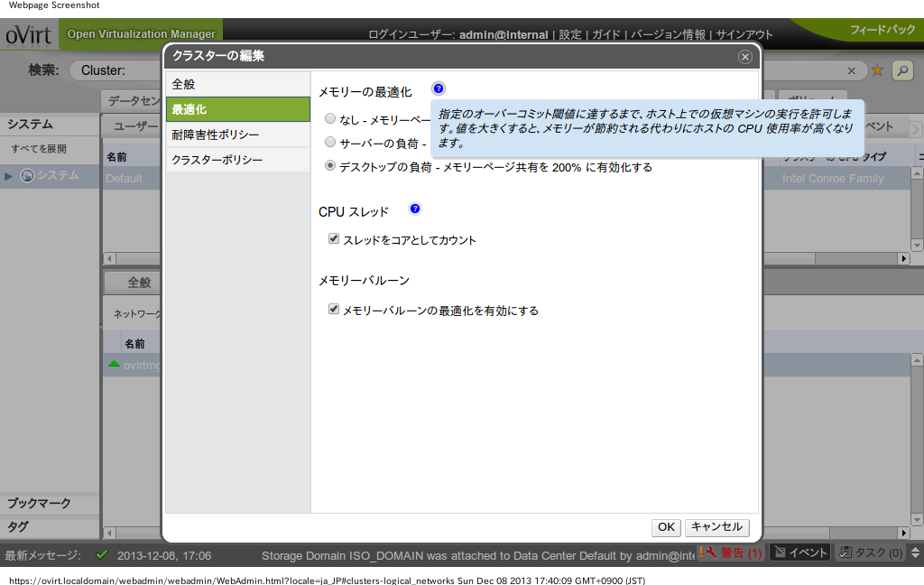This screenshot has height=585, width=924.
Task: Run the search with the magnifier button
Action: pos(901,70)
